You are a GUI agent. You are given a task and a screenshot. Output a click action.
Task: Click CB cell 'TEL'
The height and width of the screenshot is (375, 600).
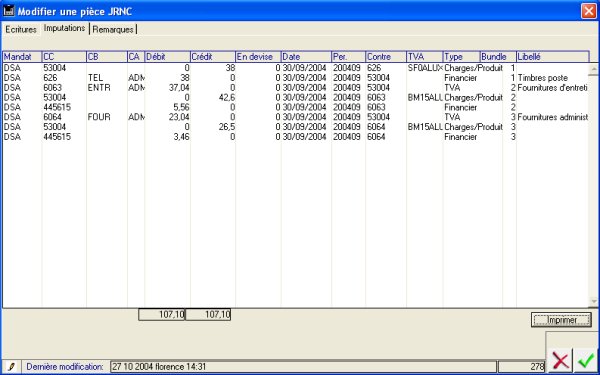(x=95, y=78)
